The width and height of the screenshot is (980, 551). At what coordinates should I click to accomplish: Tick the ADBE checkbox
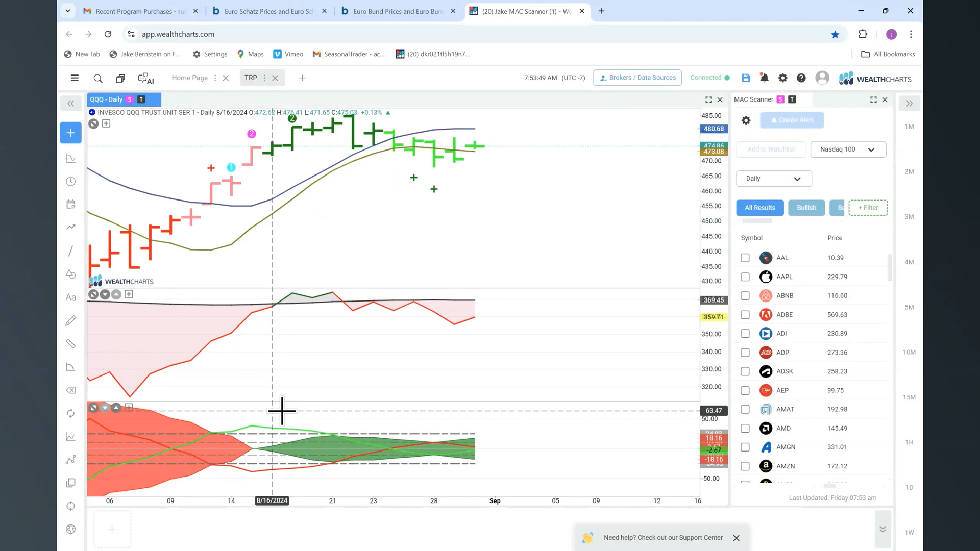pos(745,315)
